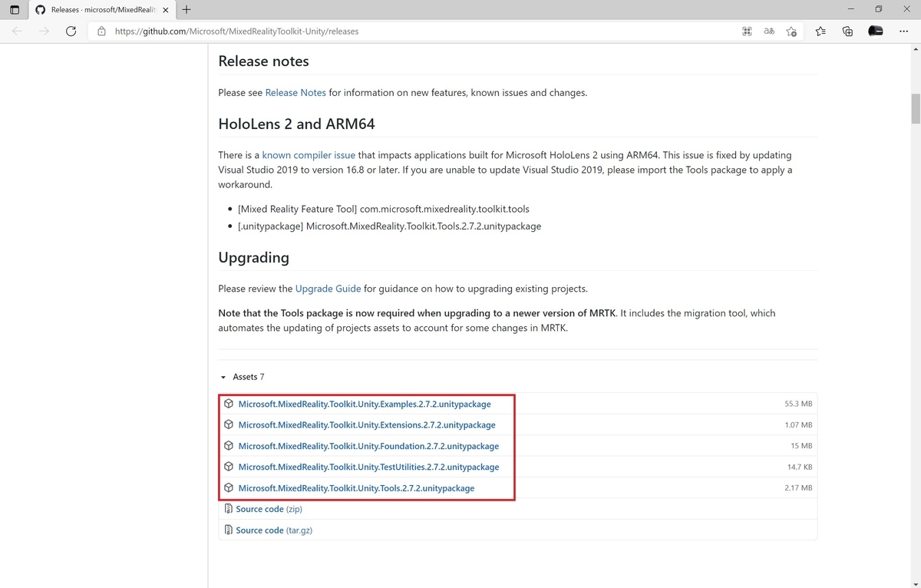
Task: Refresh the current page
Action: [71, 31]
